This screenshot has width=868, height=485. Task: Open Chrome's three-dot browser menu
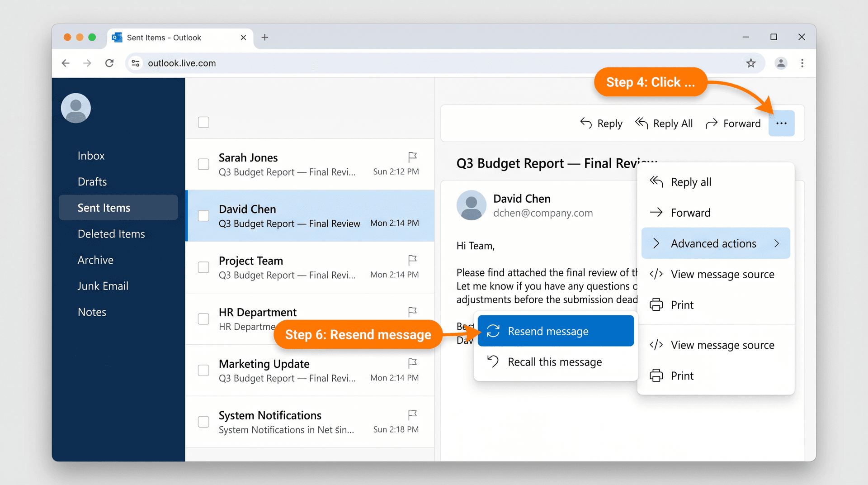(x=802, y=63)
